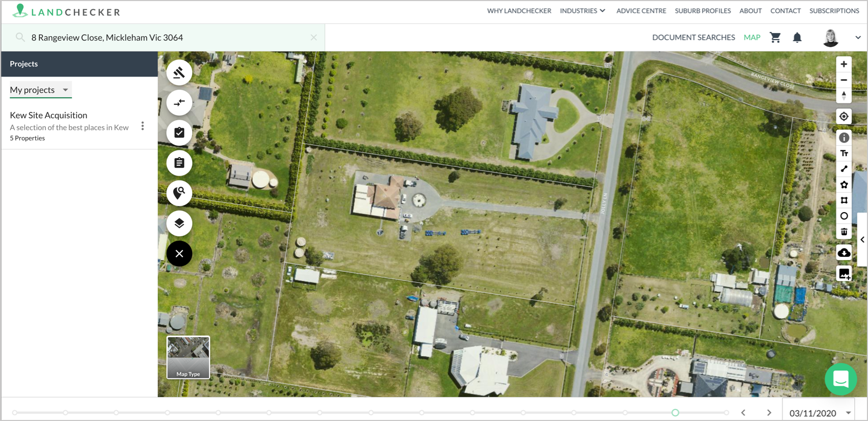868x421 pixels.
Task: Click the '5 Properties' text
Action: point(27,138)
